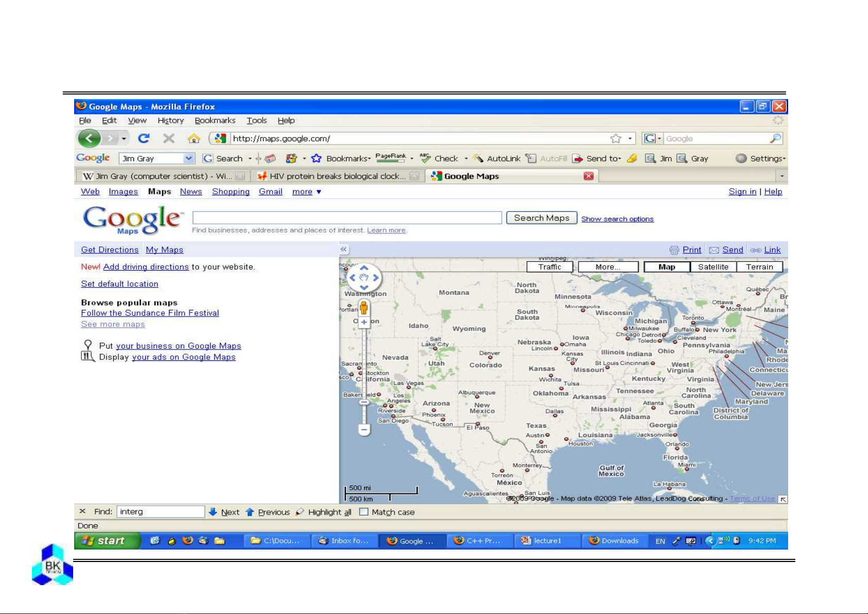
Task: Collapse the left panel with double-arrow icon
Action: [344, 250]
